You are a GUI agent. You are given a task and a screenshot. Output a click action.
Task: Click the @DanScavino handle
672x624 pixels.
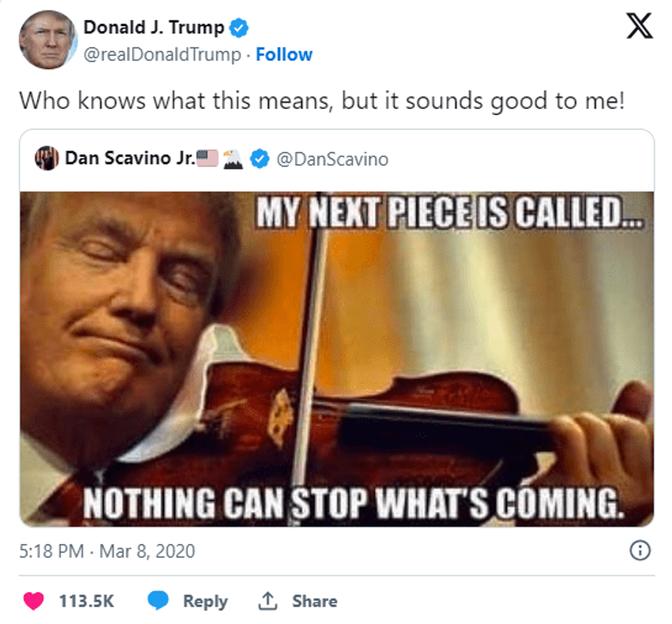(332, 159)
